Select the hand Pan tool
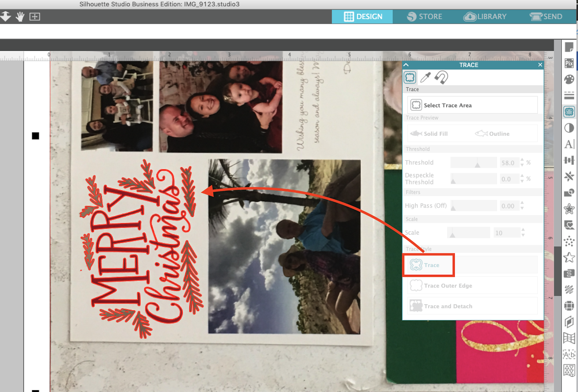 (x=20, y=16)
